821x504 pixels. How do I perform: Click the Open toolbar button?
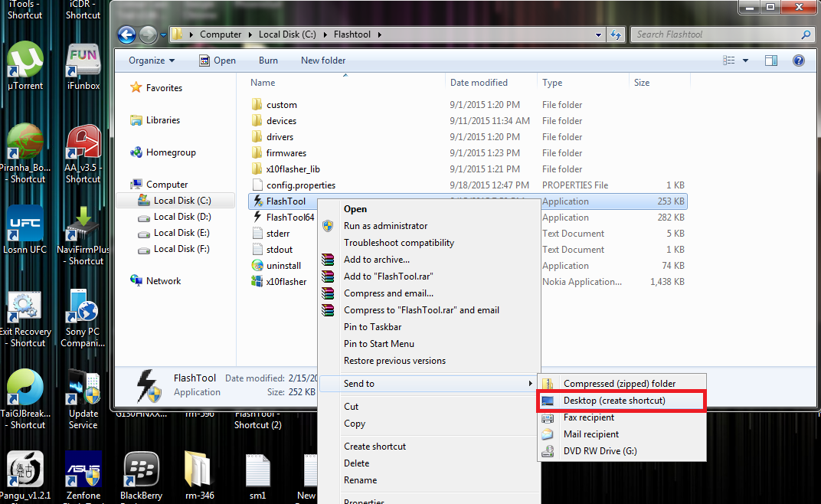point(218,61)
